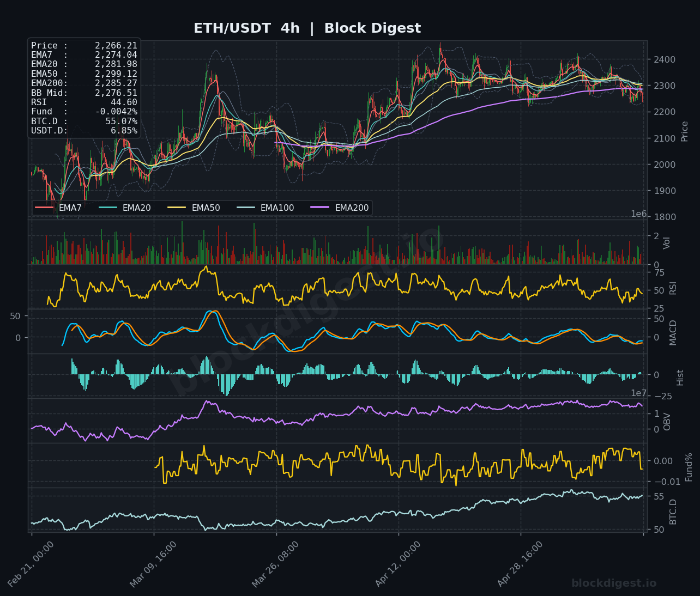Click the EMA100 legend label
Image resolution: width=700 pixels, height=596 pixels.
tap(277, 208)
